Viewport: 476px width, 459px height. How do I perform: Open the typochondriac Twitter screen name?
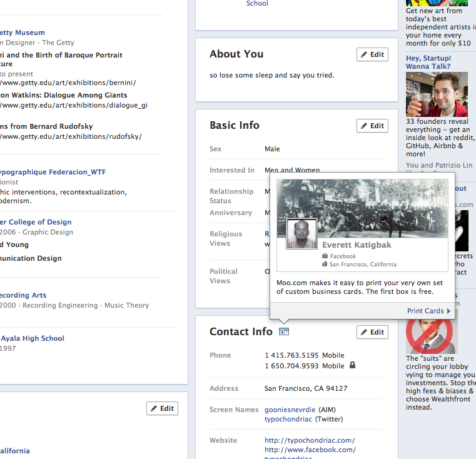[288, 419]
